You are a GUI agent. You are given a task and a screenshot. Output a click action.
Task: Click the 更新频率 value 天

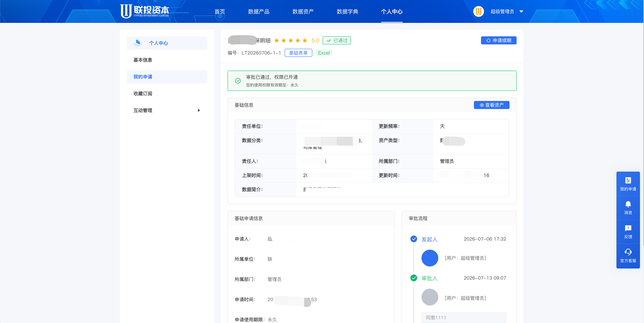[x=442, y=126]
